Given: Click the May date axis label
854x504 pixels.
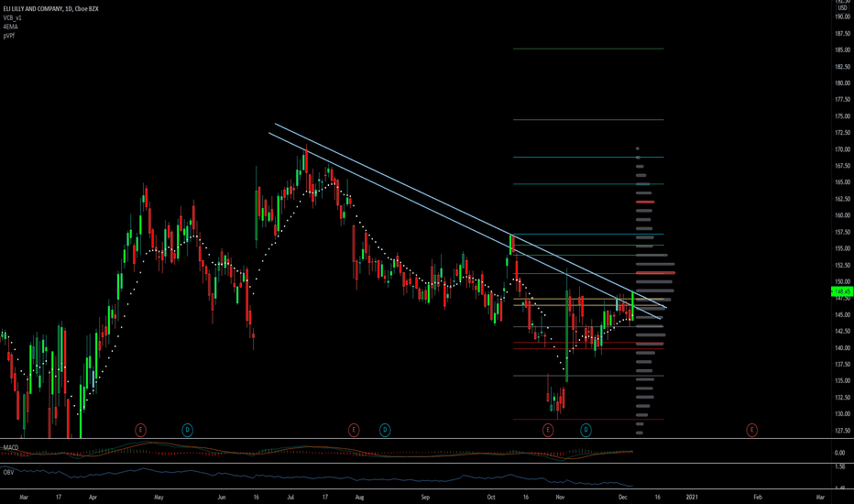Looking at the screenshot, I should coord(159,497).
